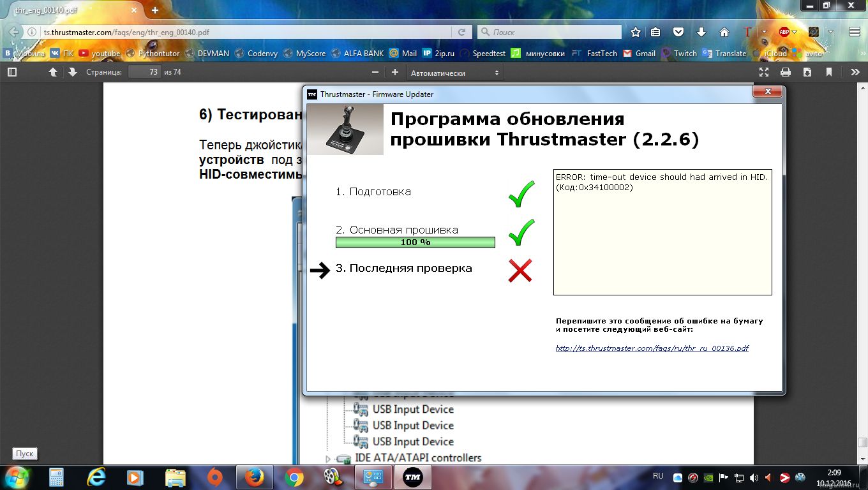Open the youtube bookmark
The image size is (868, 490).
pyautogui.click(x=100, y=54)
